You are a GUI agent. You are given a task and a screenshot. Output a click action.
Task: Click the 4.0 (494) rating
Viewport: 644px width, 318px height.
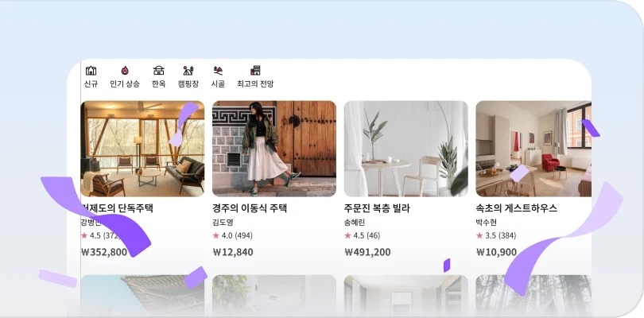[237, 235]
